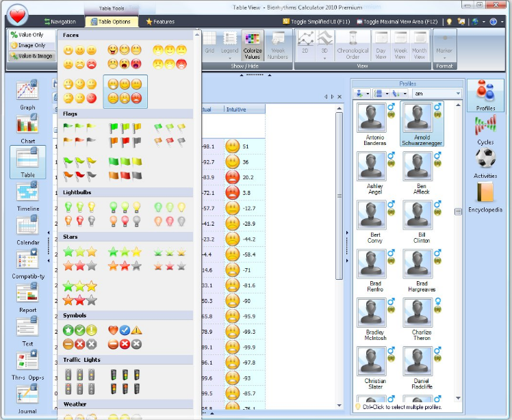This screenshot has width=512, height=420.
Task: Open the profile sort dropdown
Action: tap(399, 94)
